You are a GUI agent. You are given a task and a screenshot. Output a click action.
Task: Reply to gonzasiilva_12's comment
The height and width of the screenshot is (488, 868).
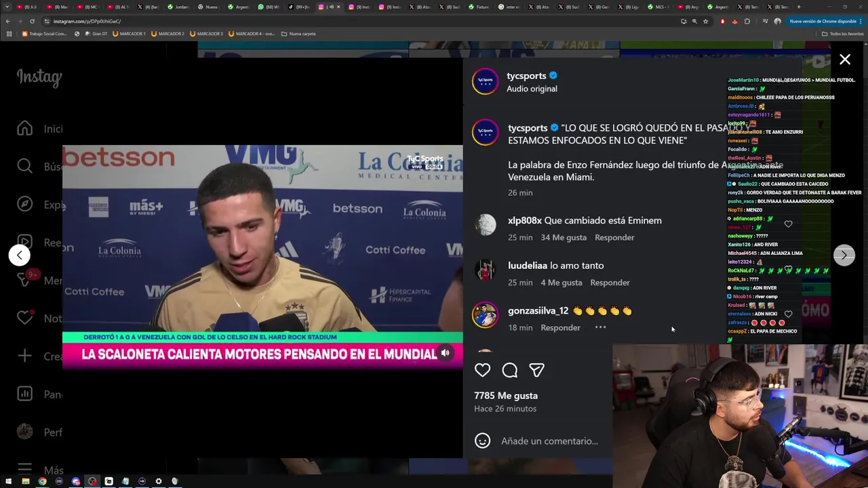(560, 327)
